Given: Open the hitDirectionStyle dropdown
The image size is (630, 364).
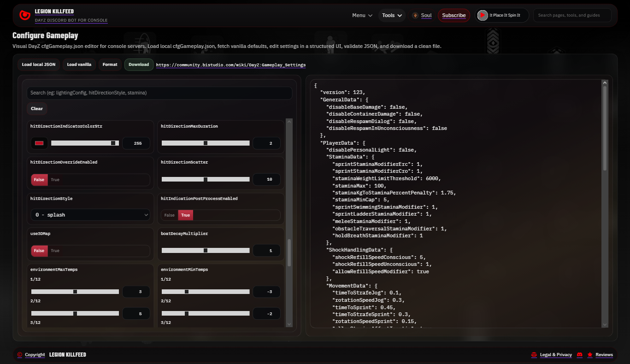Looking at the screenshot, I should (90, 215).
